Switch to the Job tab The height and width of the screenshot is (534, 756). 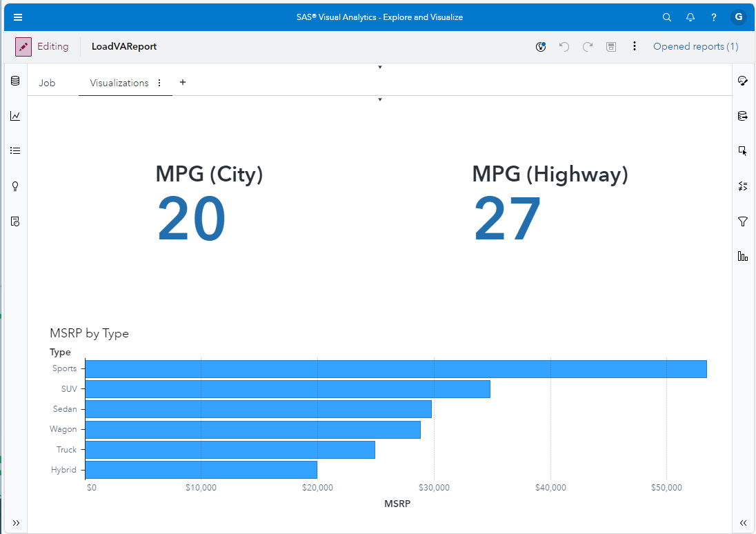click(x=47, y=82)
